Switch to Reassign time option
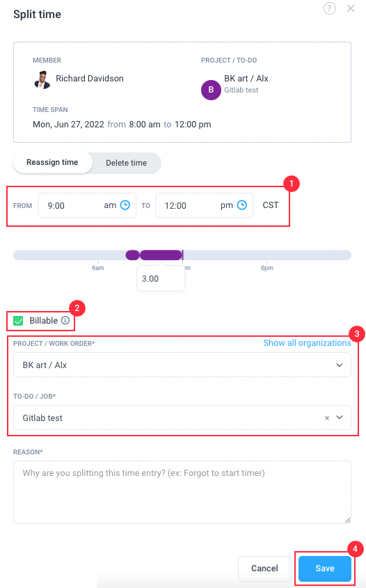Screen dimensions: 366x588 click(x=52, y=162)
